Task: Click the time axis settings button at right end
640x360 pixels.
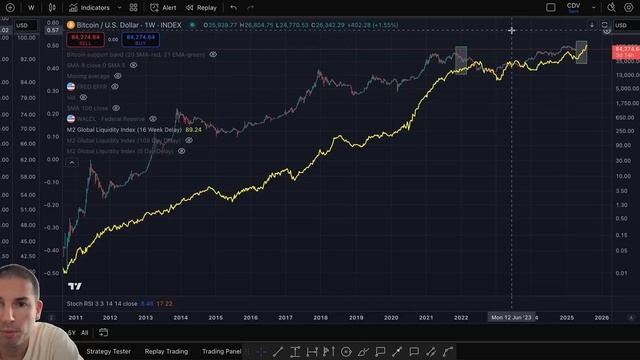Action: (x=631, y=318)
